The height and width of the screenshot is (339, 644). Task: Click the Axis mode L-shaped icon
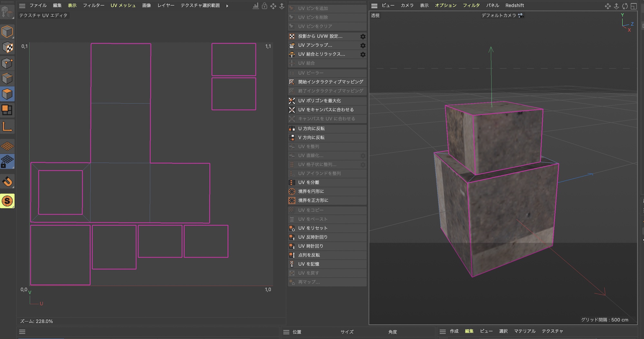point(7,127)
